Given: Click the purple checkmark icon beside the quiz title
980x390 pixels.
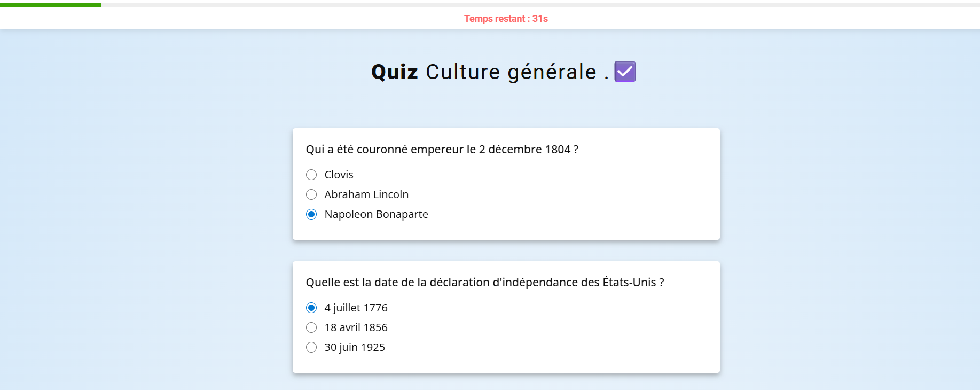Looking at the screenshot, I should coord(624,71).
